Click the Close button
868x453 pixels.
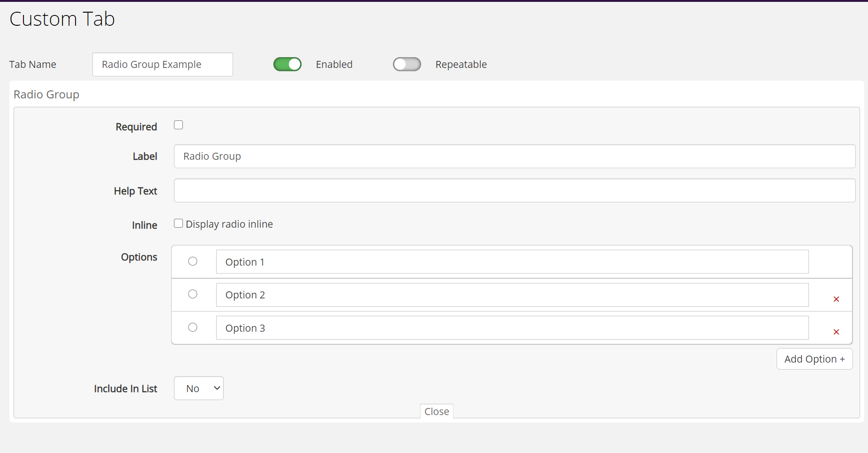pyautogui.click(x=437, y=411)
